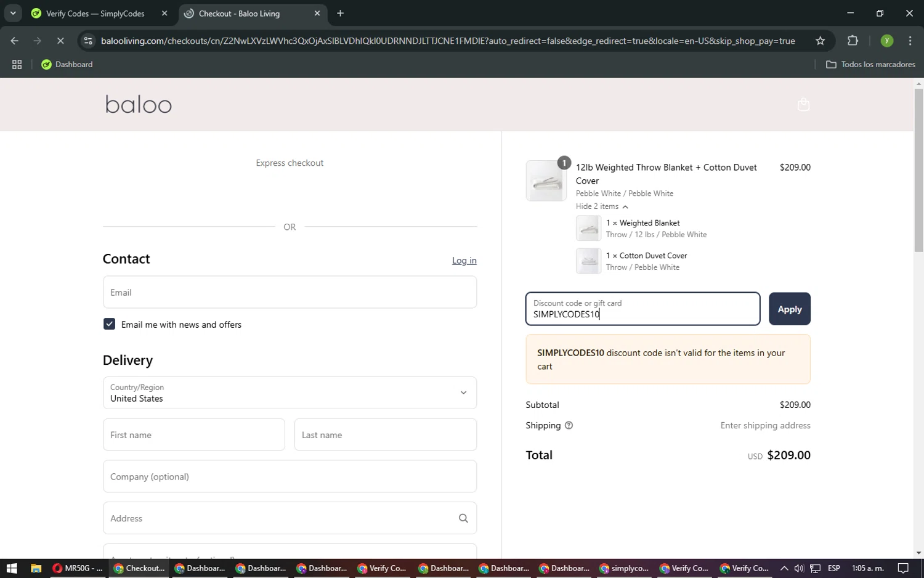The height and width of the screenshot is (578, 924).
Task: Stop loading the page in browser toolbar
Action: [x=60, y=41]
